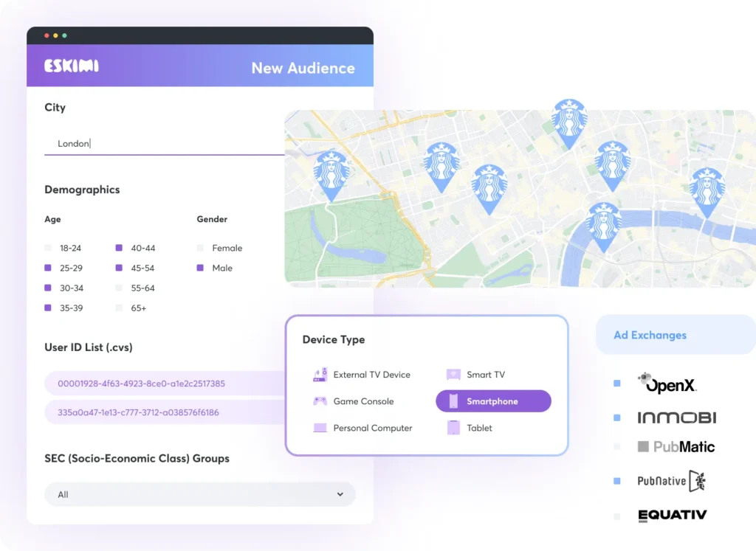The width and height of the screenshot is (756, 551).
Task: Select user ID starting with 00001928
Action: click(165, 384)
